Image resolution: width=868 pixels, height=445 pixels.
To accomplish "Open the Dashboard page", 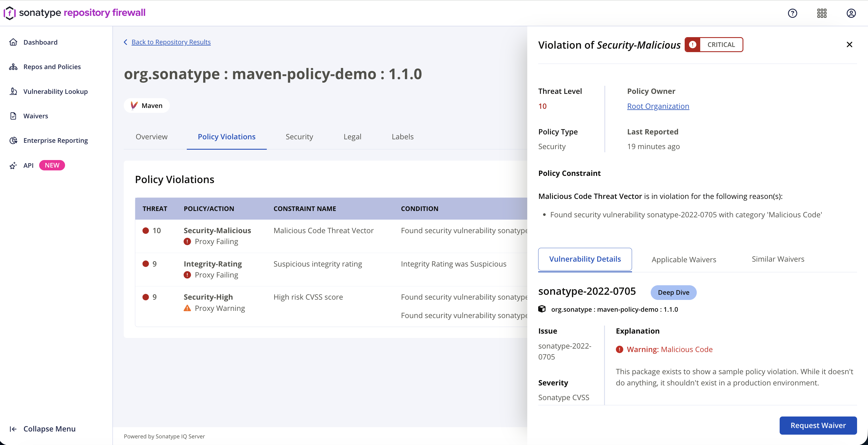I will [40, 42].
